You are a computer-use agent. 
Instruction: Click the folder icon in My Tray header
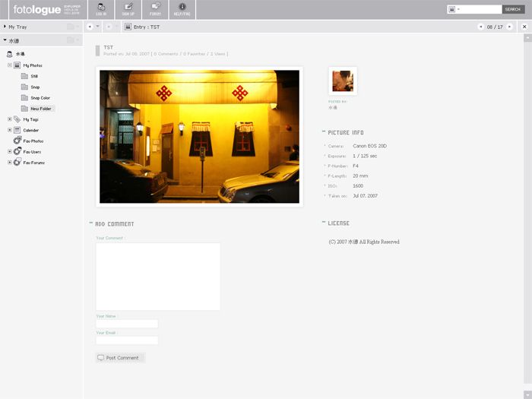click(70, 27)
